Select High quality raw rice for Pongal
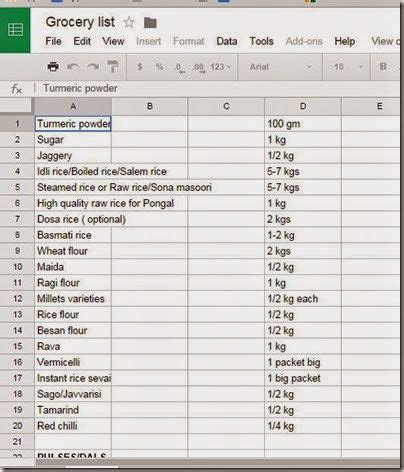Screen dimensions: 404x472 click(73, 203)
